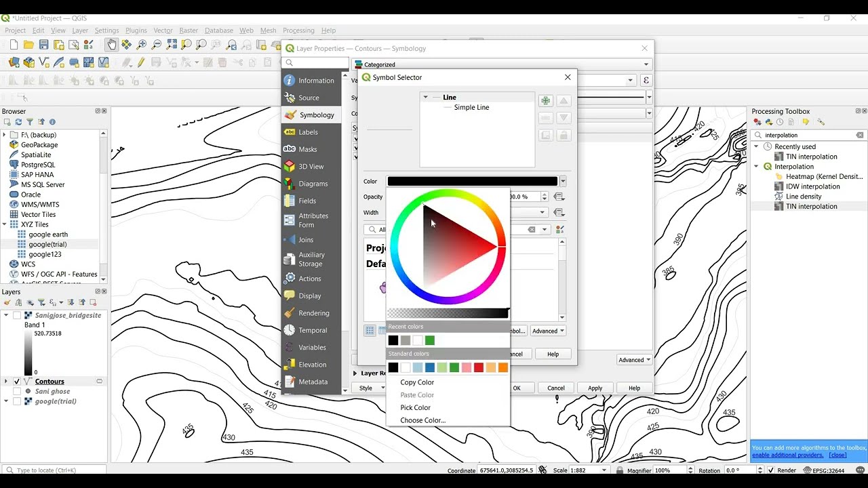Open the map Scale dropdown
Viewport: 868px width, 488px height.
[x=604, y=470]
